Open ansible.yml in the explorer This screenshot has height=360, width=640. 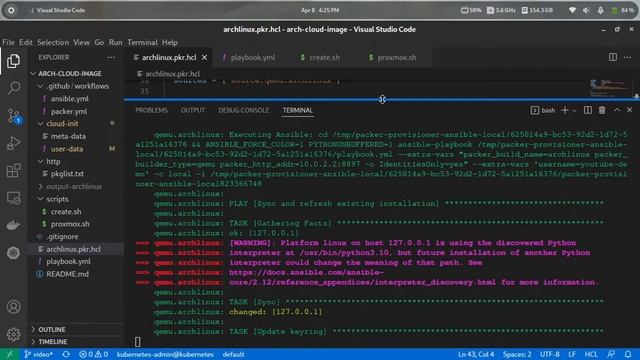[69, 99]
